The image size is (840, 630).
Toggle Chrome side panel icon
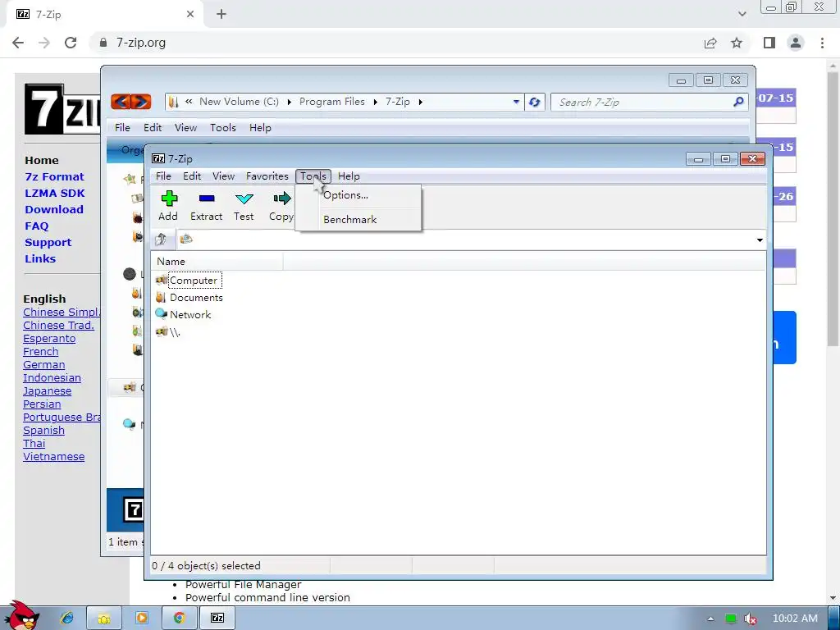point(769,43)
